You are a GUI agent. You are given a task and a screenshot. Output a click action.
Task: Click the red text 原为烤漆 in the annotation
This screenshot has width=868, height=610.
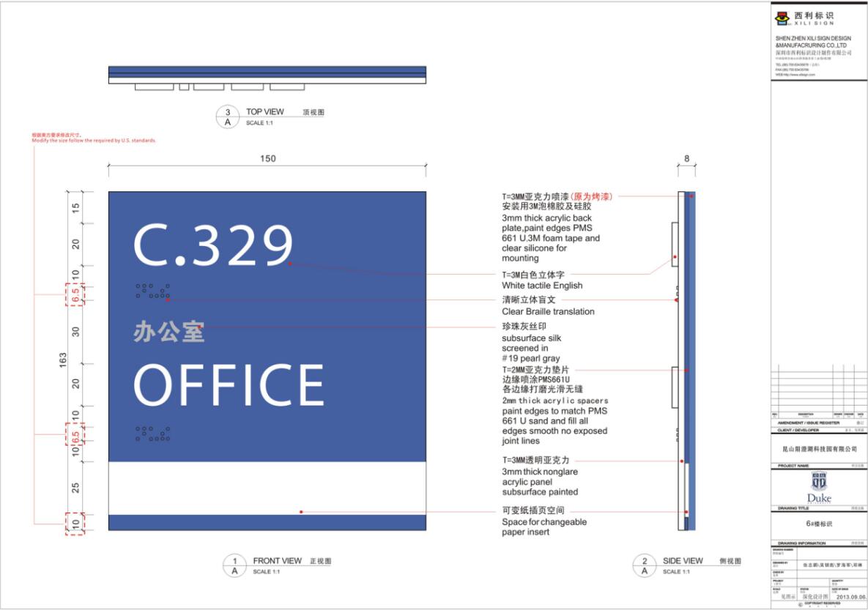(x=591, y=196)
